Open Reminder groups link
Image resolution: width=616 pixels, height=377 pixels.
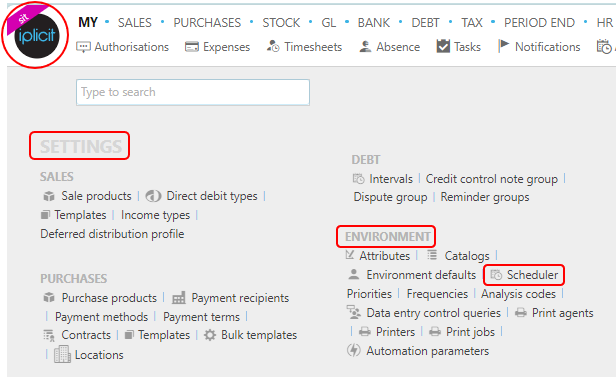point(485,197)
